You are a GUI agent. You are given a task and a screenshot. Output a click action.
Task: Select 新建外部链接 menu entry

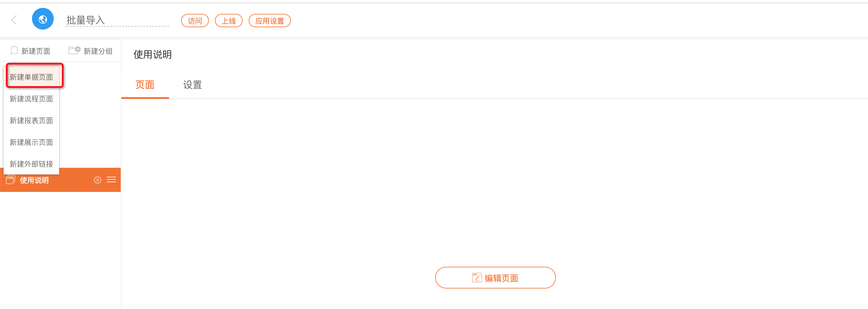pyautogui.click(x=31, y=164)
